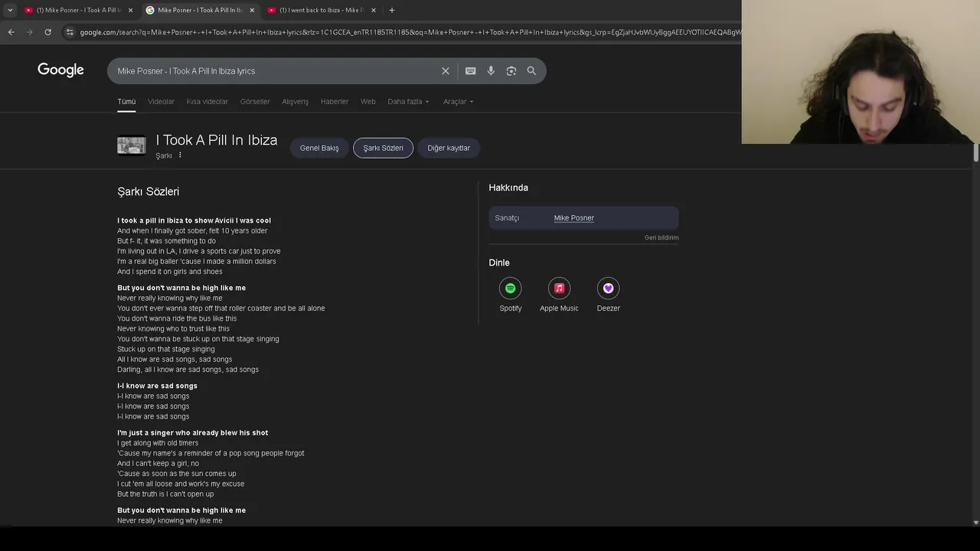Click the browser back arrow

tap(11, 32)
